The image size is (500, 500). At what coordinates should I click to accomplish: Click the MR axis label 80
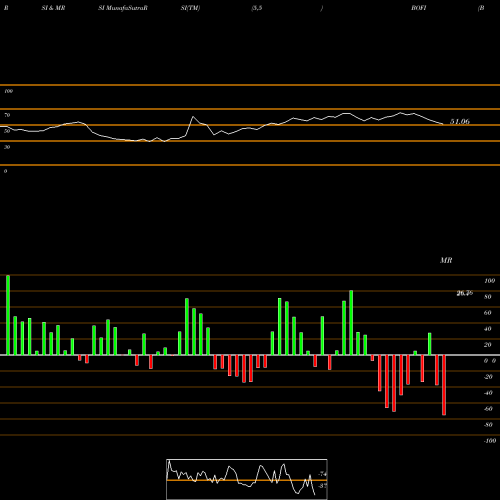tap(488, 297)
